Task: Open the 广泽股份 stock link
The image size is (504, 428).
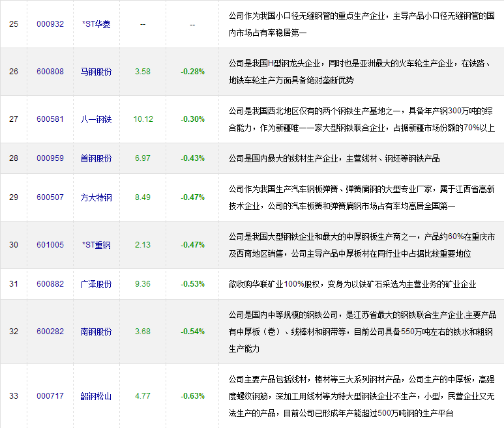Action: point(96,284)
